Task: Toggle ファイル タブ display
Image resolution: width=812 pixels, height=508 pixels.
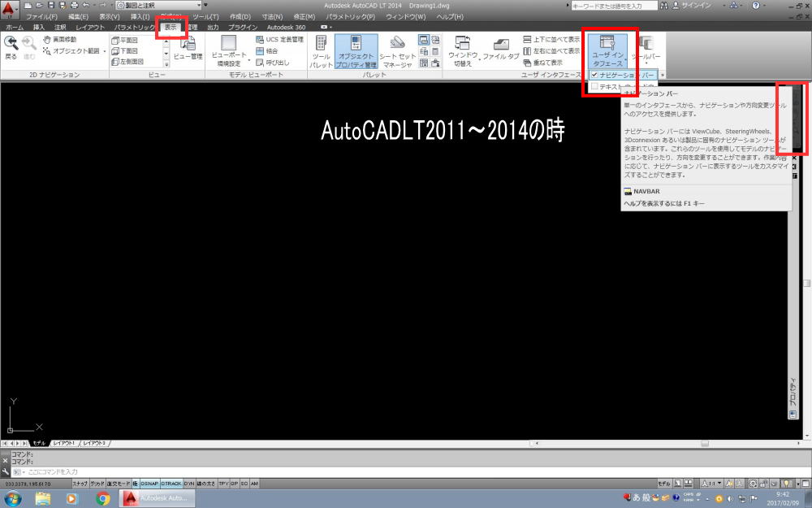Action: [x=501, y=50]
